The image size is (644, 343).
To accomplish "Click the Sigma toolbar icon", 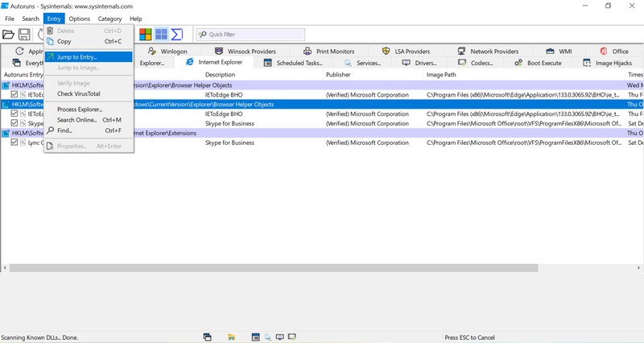I will [x=177, y=35].
